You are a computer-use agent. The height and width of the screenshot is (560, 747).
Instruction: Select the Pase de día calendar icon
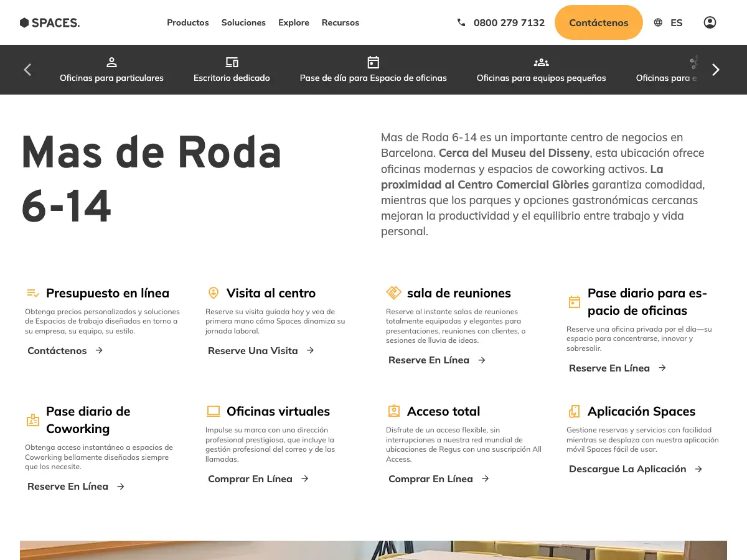pyautogui.click(x=374, y=62)
